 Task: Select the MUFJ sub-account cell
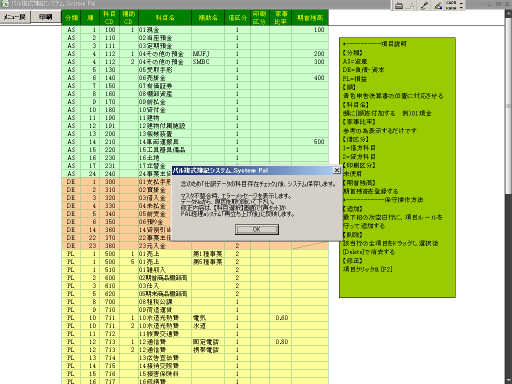tap(208, 54)
